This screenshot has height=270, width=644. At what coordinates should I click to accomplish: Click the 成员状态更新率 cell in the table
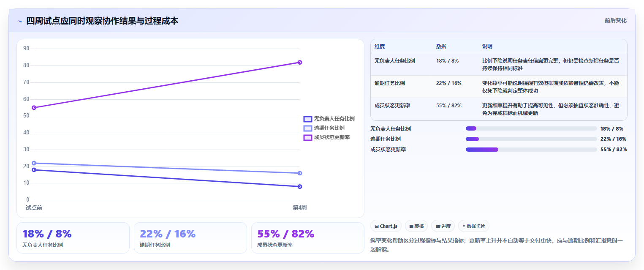pyautogui.click(x=392, y=106)
